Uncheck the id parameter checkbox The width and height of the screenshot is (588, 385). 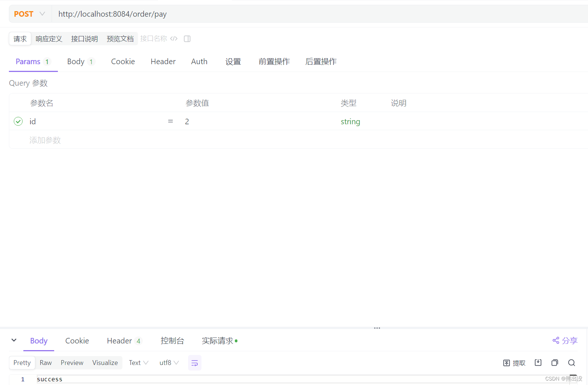click(x=18, y=121)
